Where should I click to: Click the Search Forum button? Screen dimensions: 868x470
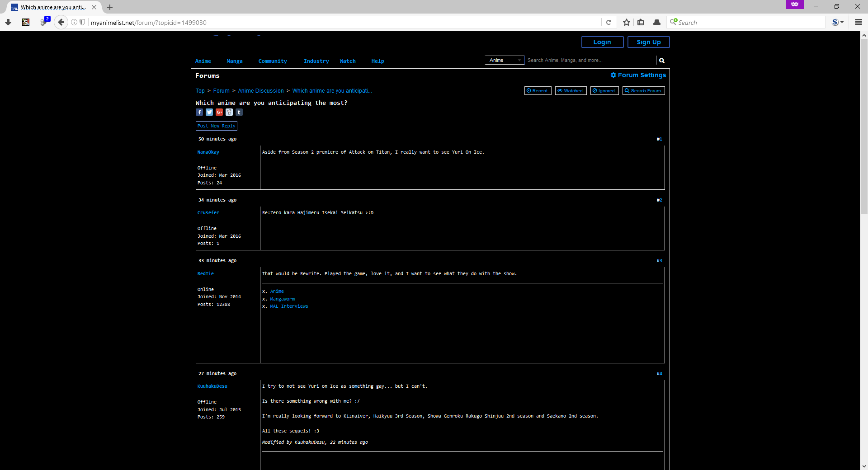[x=643, y=91]
